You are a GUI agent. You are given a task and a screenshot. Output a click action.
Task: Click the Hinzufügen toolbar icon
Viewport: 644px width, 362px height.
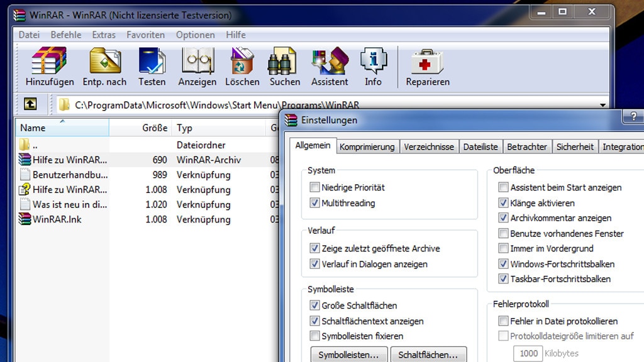pyautogui.click(x=49, y=61)
